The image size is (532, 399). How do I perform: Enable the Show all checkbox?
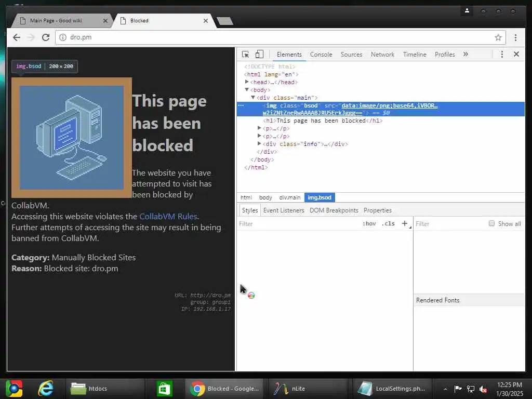[491, 223]
